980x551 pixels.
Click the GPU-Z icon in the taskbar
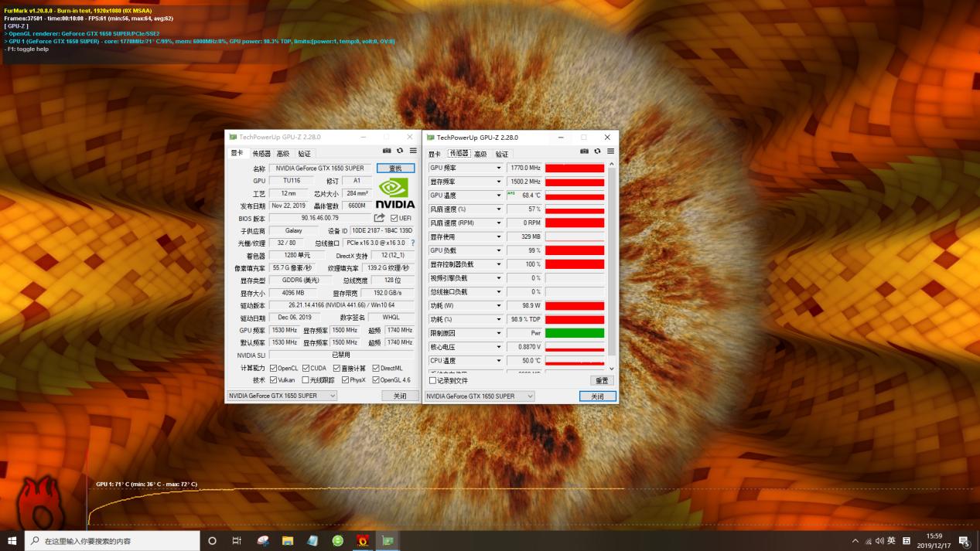tap(388, 540)
